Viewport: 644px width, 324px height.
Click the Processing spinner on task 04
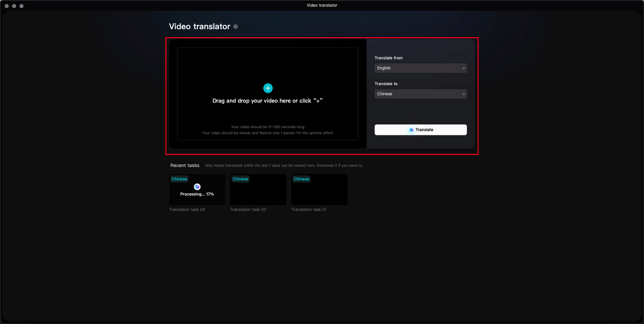(x=197, y=187)
